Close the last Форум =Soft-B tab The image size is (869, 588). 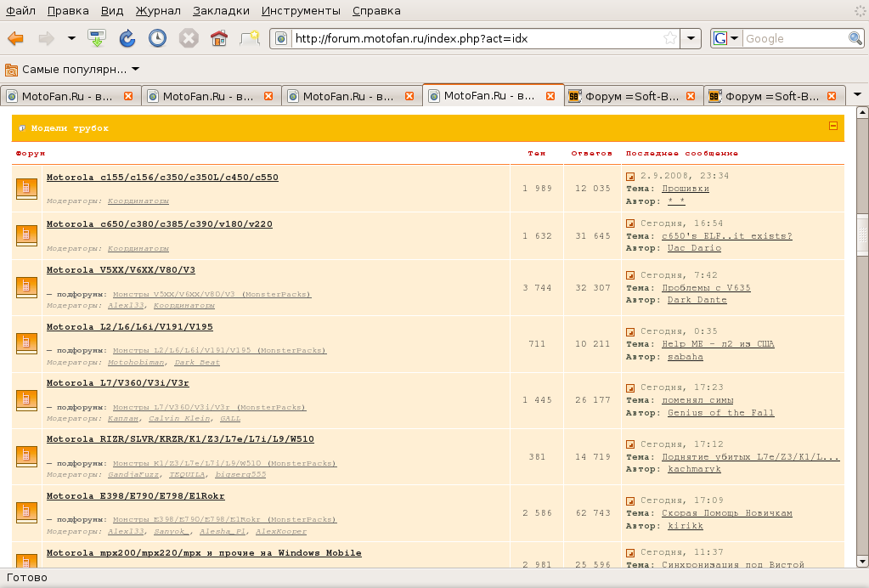832,96
